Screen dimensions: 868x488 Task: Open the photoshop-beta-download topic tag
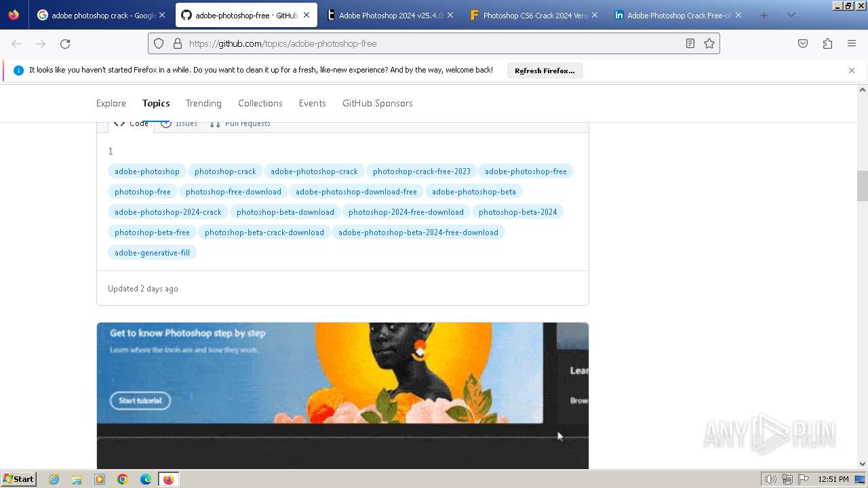[x=285, y=212]
